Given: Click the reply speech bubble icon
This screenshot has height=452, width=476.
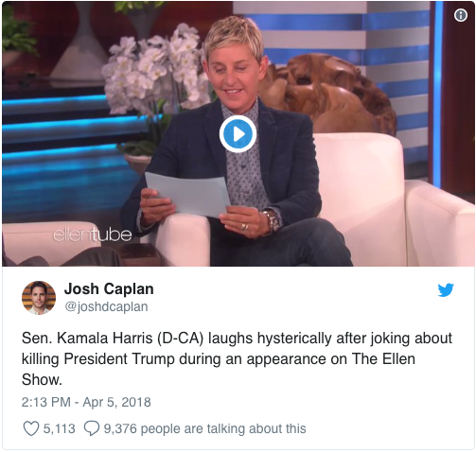Looking at the screenshot, I should click(x=92, y=428).
